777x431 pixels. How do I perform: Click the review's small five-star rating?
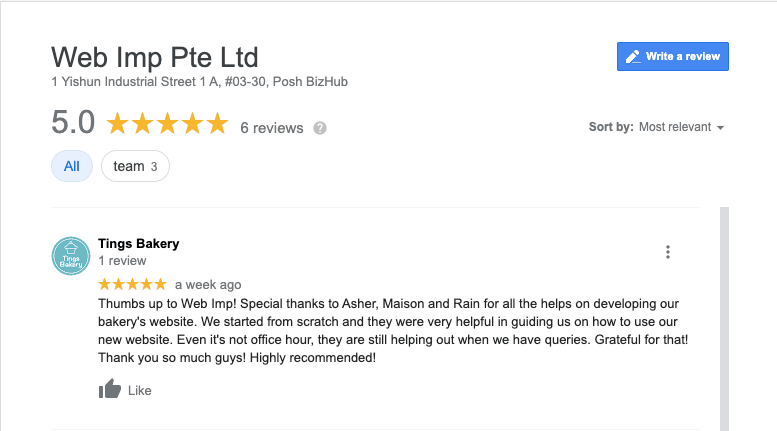132,284
